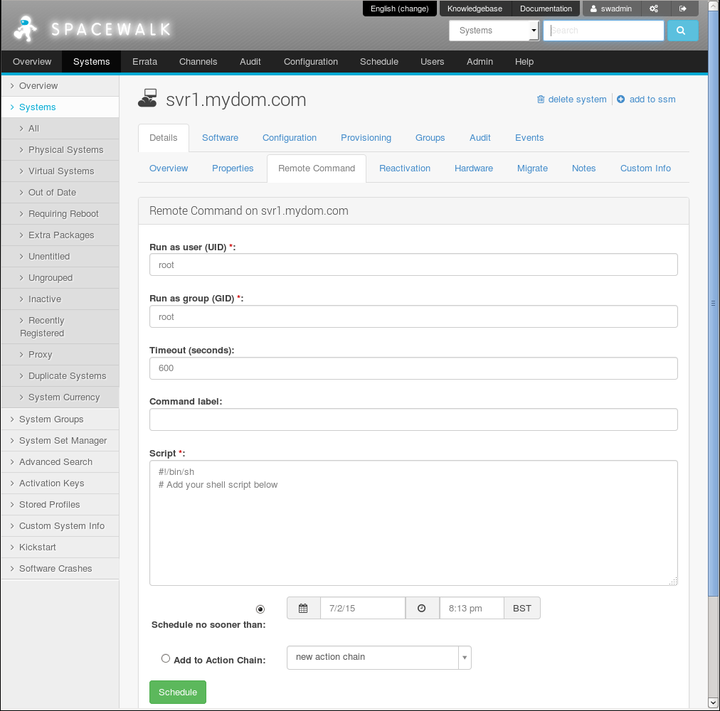Open the Channels top menu
Viewport: 720px width, 711px height.
pos(198,62)
